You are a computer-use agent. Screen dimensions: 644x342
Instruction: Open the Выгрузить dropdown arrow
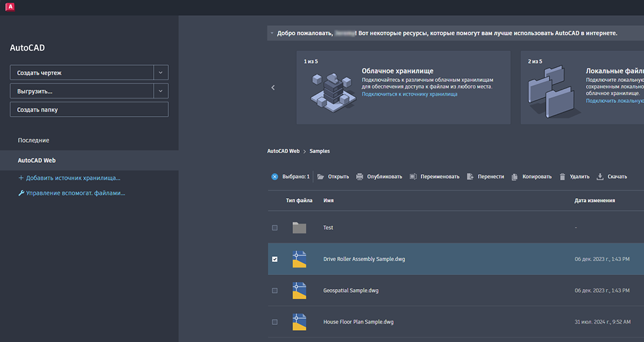[x=161, y=91]
